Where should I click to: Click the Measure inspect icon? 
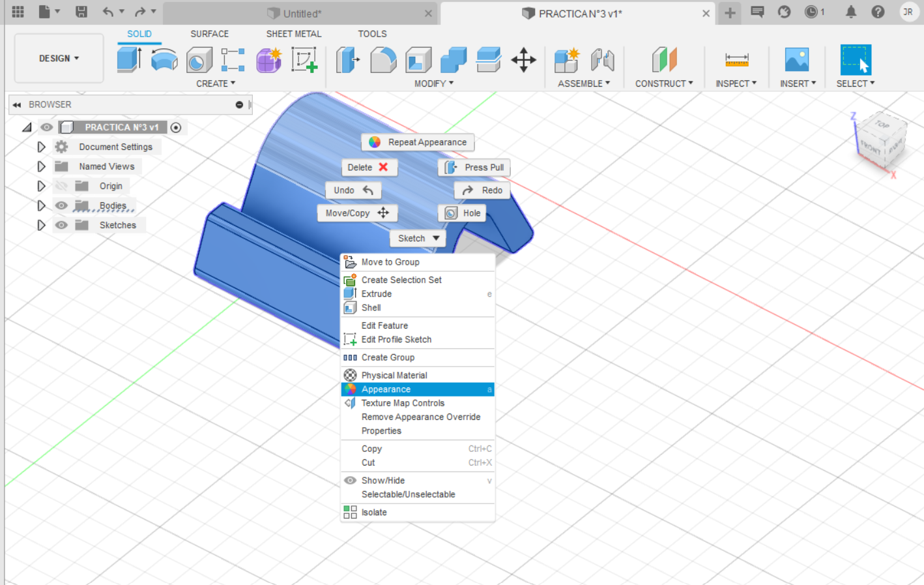point(737,60)
